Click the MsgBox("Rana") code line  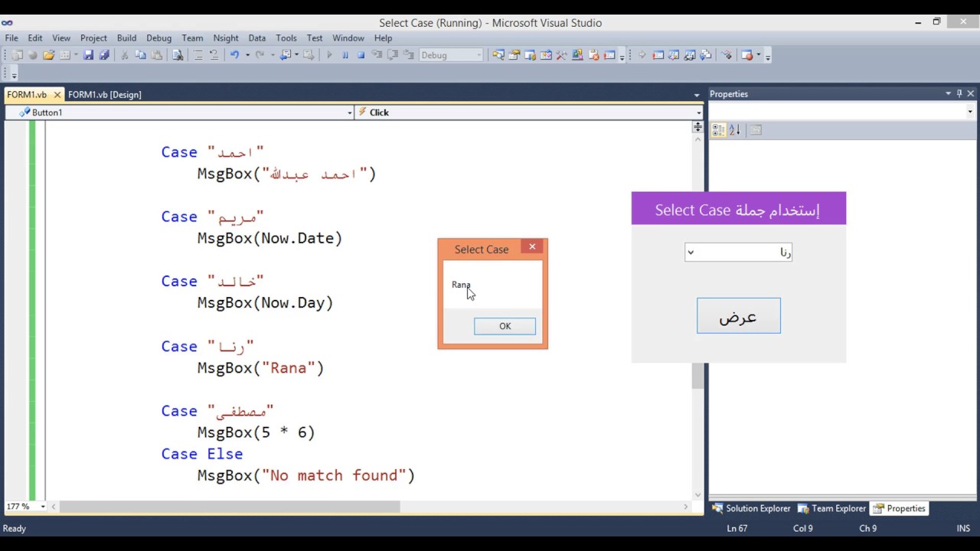click(x=260, y=368)
